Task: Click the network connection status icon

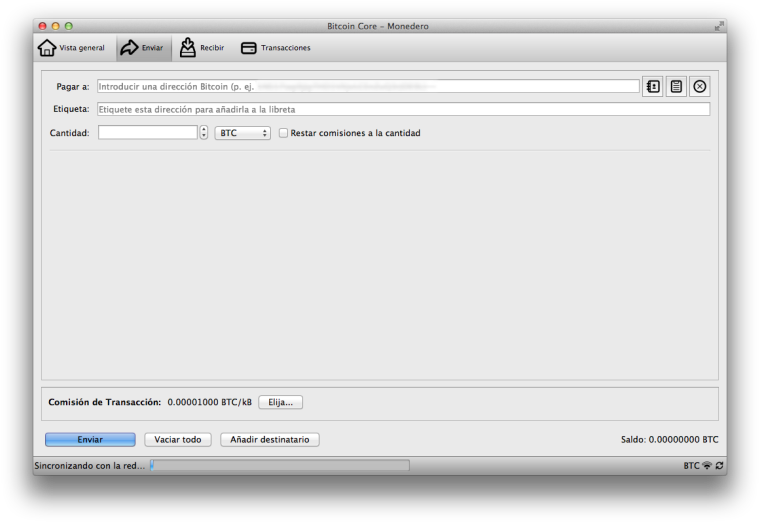Action: click(x=707, y=466)
